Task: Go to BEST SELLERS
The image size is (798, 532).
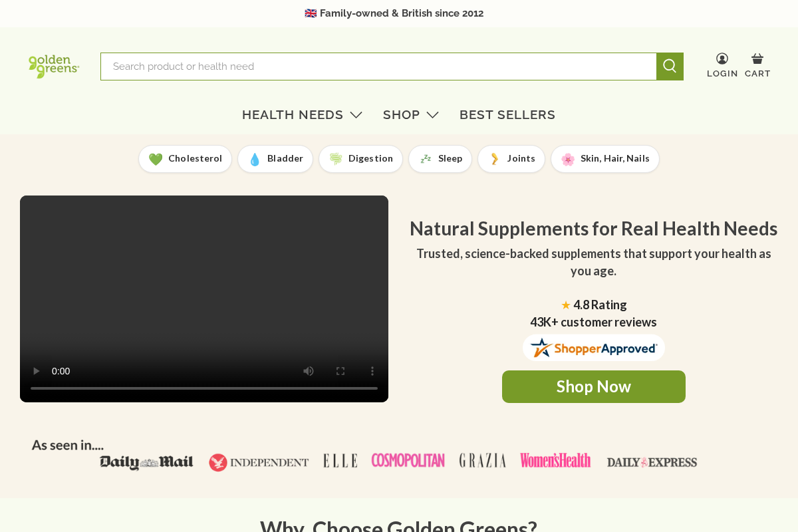Action: coord(507,114)
